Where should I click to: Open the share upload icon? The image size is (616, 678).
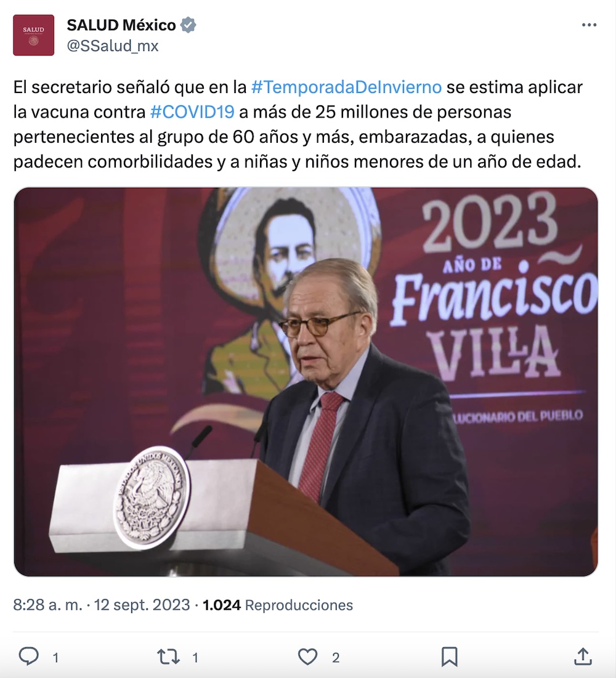coord(583,656)
